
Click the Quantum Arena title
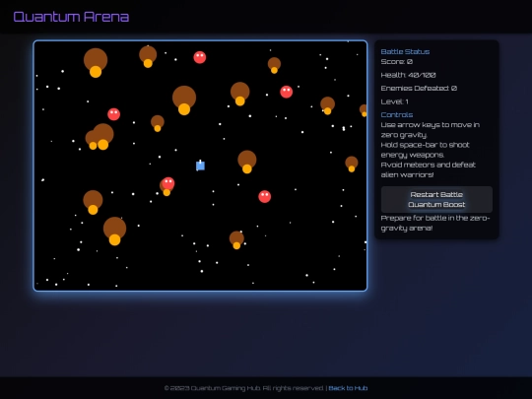coord(71,17)
